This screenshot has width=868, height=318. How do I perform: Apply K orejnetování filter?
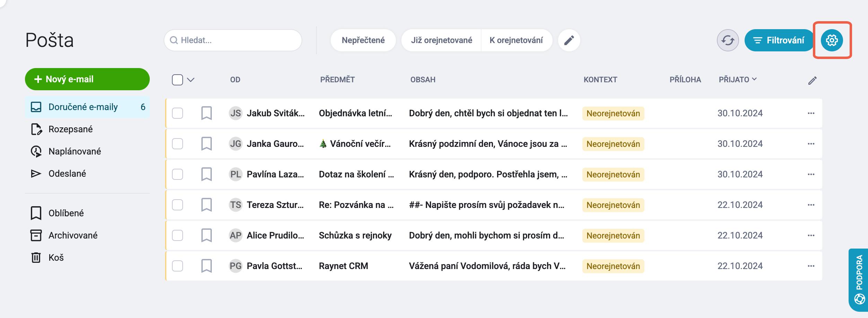(x=517, y=40)
